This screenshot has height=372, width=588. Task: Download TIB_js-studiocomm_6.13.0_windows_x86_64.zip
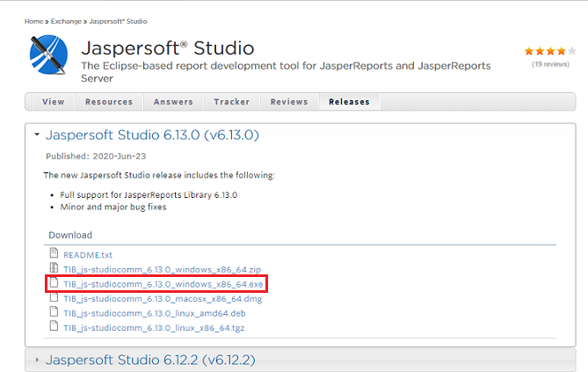162,269
